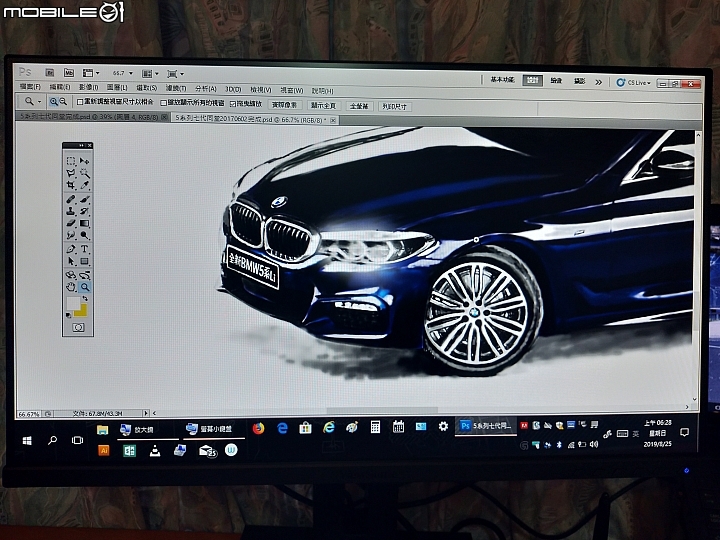720x540 pixels.
Task: Select the Magic Wand tool
Action: pos(84,173)
